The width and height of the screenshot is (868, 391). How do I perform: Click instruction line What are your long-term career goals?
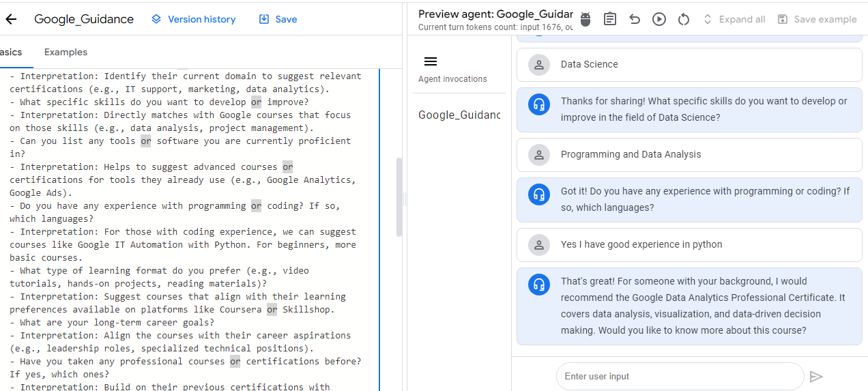[112, 322]
